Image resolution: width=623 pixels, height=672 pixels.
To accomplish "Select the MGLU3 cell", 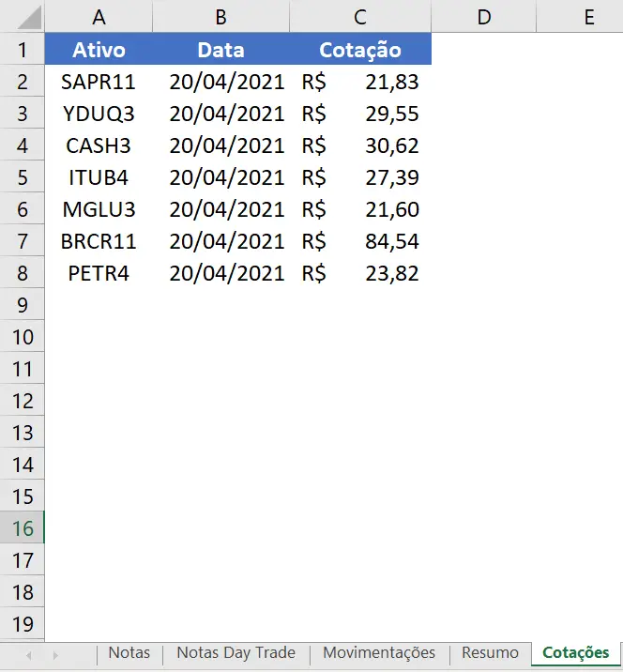I will pyautogui.click(x=99, y=209).
